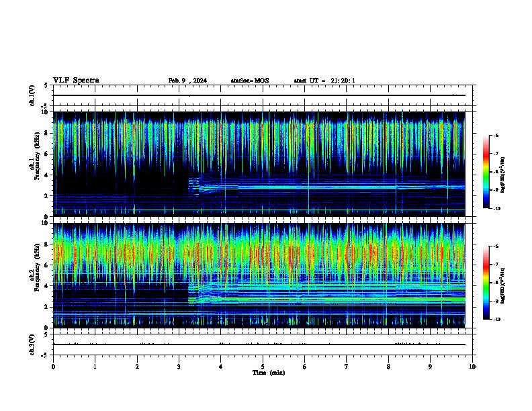Click the "ch.1(V)" axis label

point(32,95)
